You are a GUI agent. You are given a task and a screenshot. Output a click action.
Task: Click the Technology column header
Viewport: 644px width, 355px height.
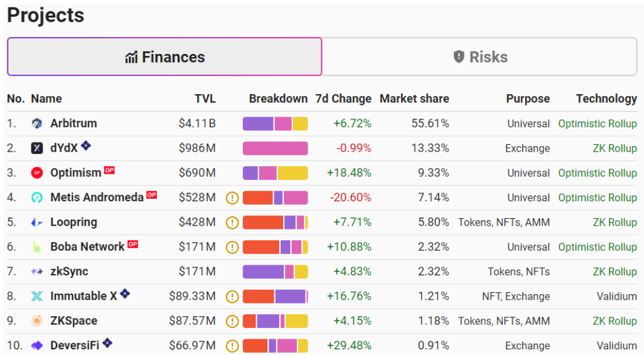point(606,98)
